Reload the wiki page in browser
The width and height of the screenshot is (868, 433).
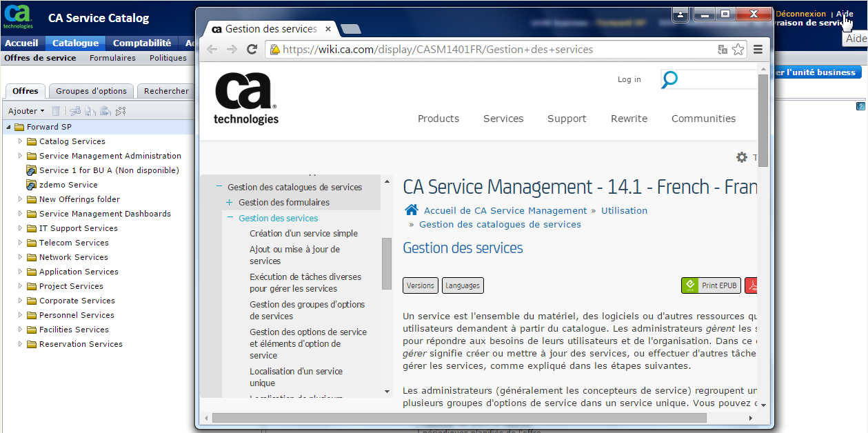(252, 50)
